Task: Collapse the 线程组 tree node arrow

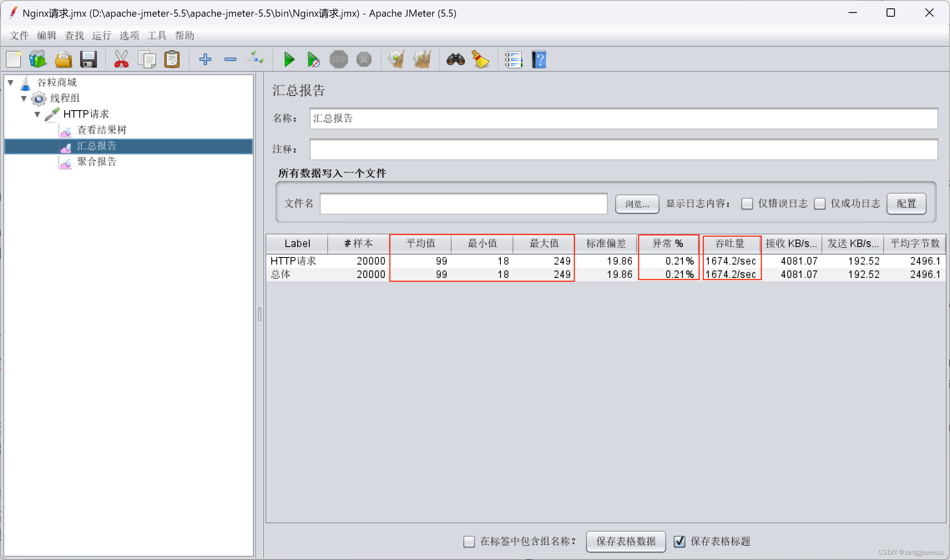Action: [24, 98]
